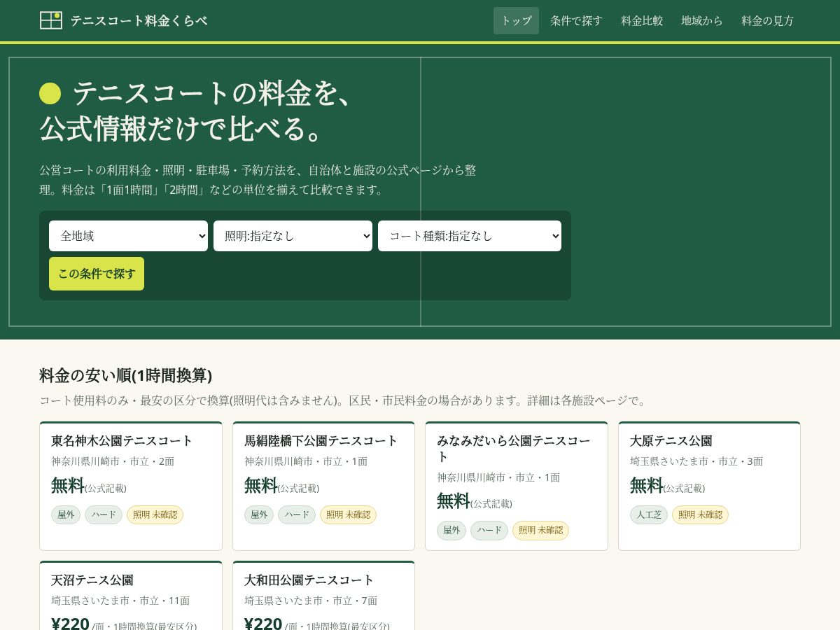The image size is (840, 630).
Task: Click 無料 price on 東名神木公園 card
Action: pos(68,485)
